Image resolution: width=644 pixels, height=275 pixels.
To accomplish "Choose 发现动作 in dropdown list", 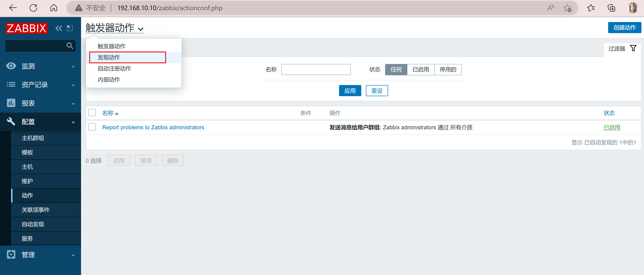I will (x=134, y=57).
